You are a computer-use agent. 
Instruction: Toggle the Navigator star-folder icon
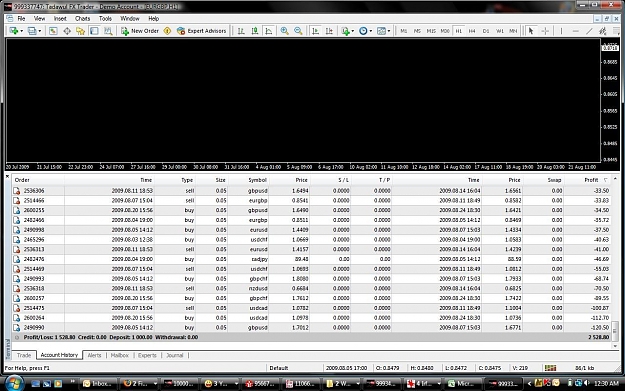tap(81, 31)
